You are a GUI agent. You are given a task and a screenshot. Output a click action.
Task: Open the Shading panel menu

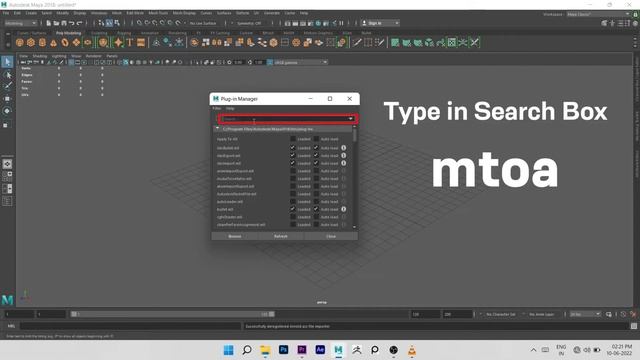point(40,56)
